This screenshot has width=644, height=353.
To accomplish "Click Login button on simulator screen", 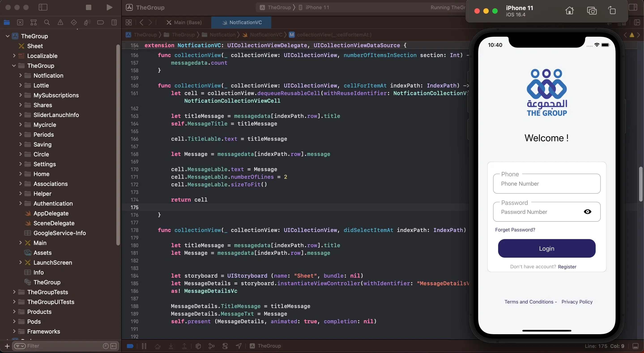I will [x=547, y=248].
